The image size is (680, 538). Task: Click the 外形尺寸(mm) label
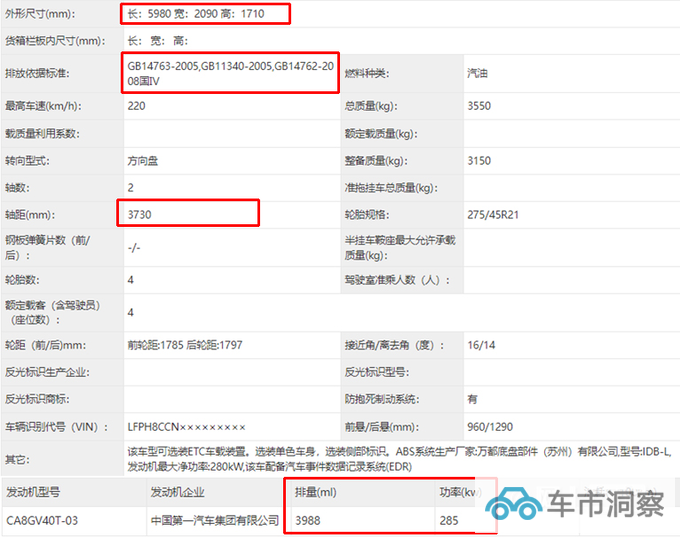tap(40, 14)
